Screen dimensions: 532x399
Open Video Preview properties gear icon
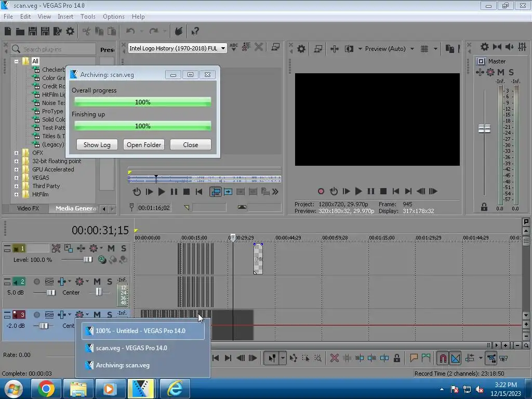pyautogui.click(x=301, y=49)
